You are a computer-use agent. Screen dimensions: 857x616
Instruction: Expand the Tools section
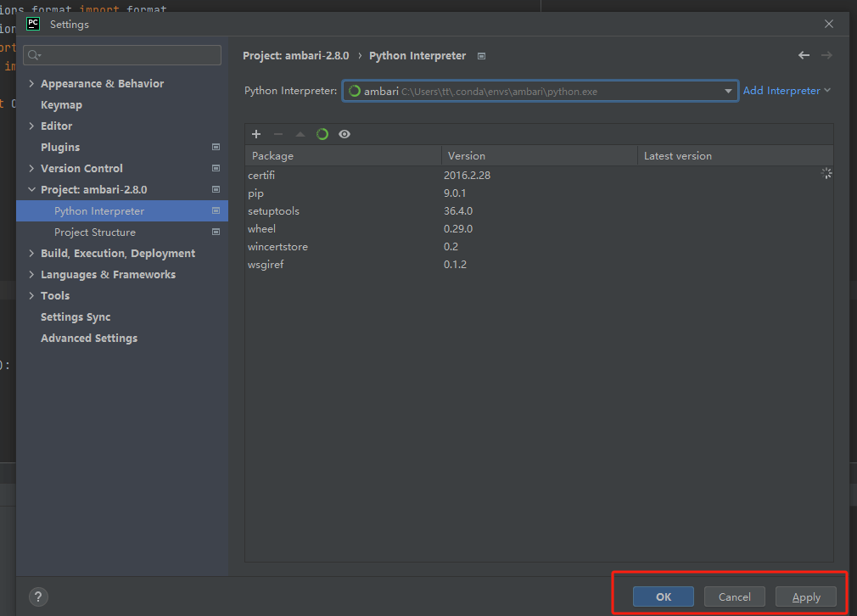[x=31, y=296]
